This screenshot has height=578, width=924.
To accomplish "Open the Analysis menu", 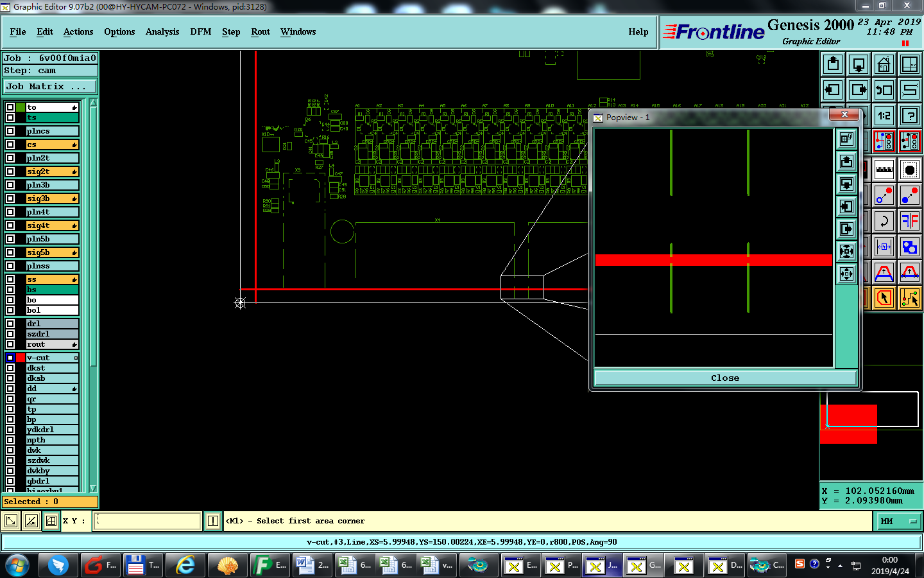I will [162, 31].
